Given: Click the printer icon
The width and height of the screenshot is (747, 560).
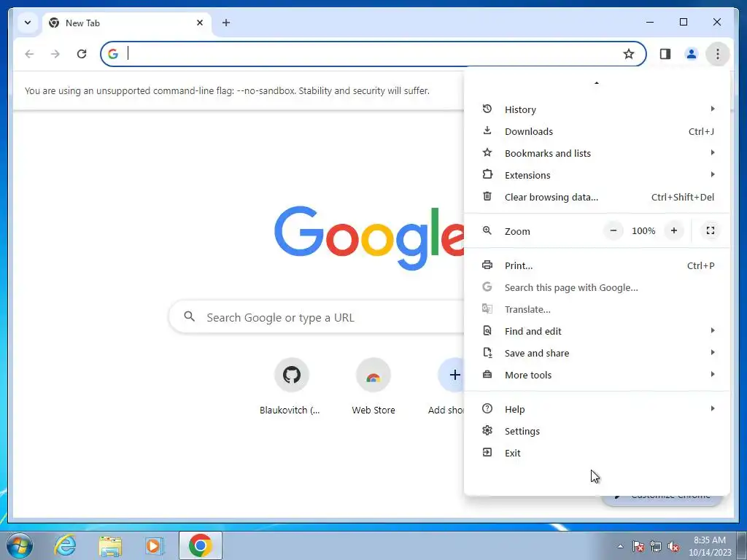Looking at the screenshot, I should tap(487, 265).
